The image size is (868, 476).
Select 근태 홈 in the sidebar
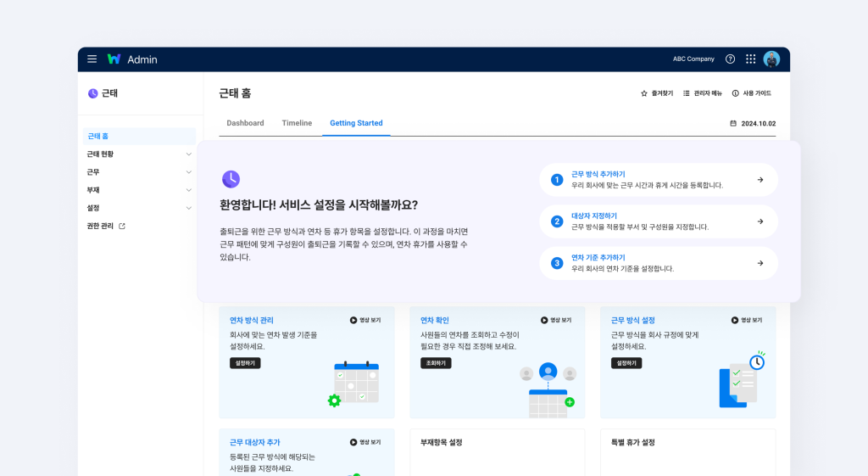(139, 137)
